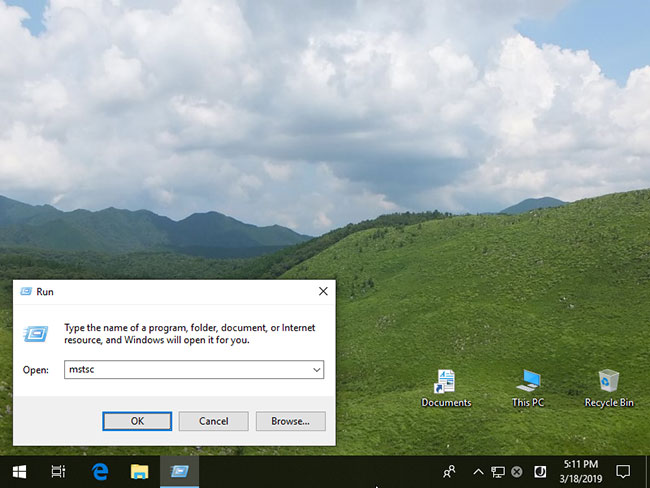Image resolution: width=650 pixels, height=488 pixels.
Task: Select the Run taskbar button
Action: [179, 471]
